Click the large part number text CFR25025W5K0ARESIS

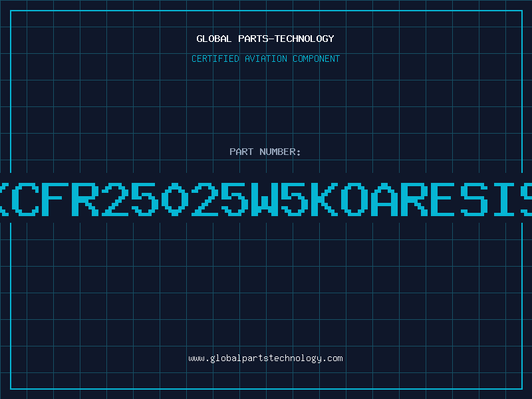click(x=266, y=199)
